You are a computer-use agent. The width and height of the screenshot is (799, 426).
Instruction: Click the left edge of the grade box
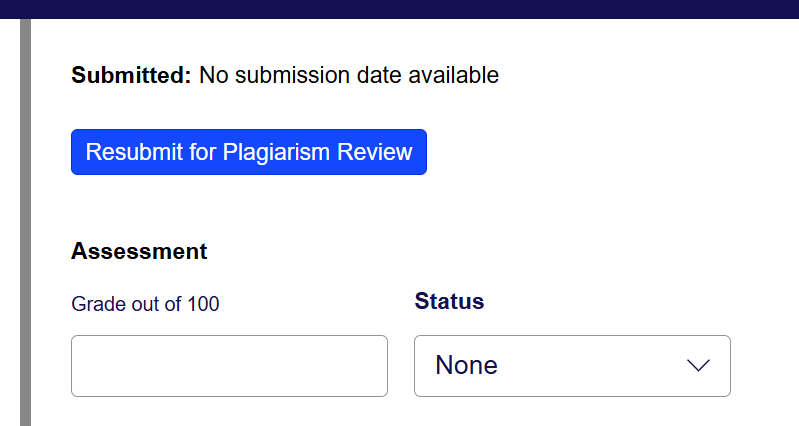72,366
